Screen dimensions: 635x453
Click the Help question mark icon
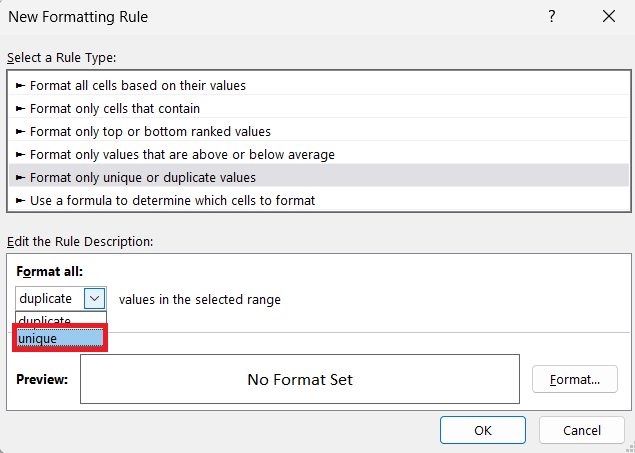point(552,17)
